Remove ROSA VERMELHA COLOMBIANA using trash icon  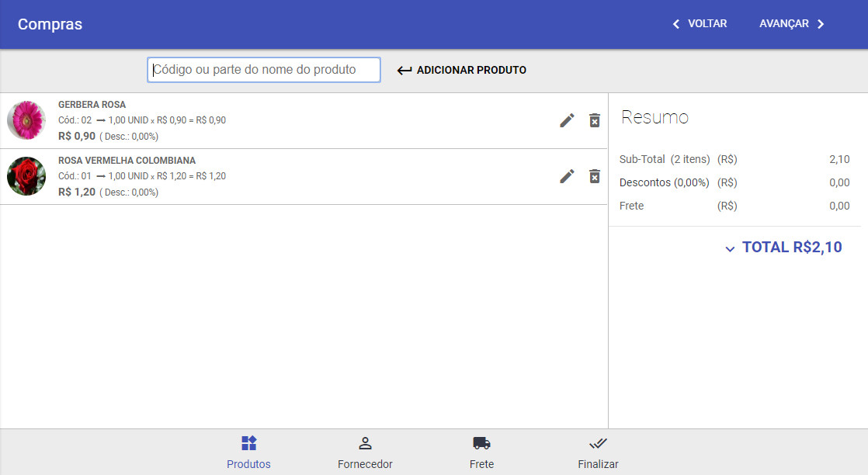(x=594, y=176)
